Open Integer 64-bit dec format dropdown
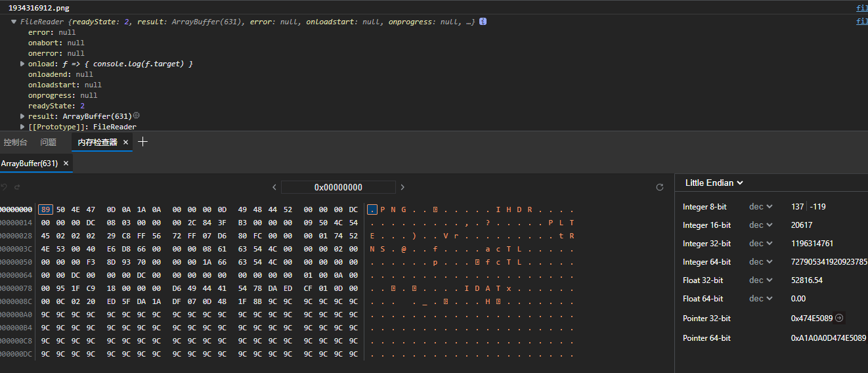The width and height of the screenshot is (868, 373). [761, 262]
